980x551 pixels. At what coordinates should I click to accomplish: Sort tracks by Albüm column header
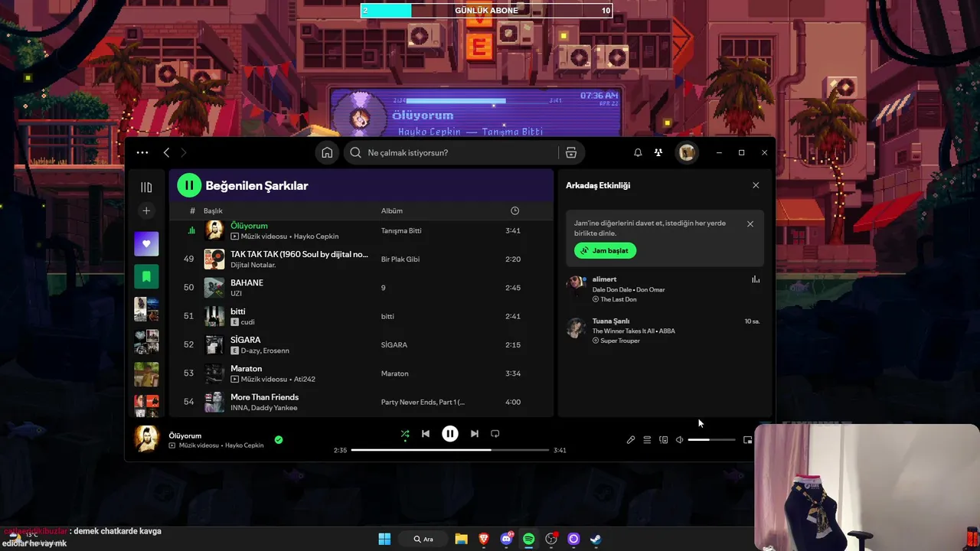(392, 210)
